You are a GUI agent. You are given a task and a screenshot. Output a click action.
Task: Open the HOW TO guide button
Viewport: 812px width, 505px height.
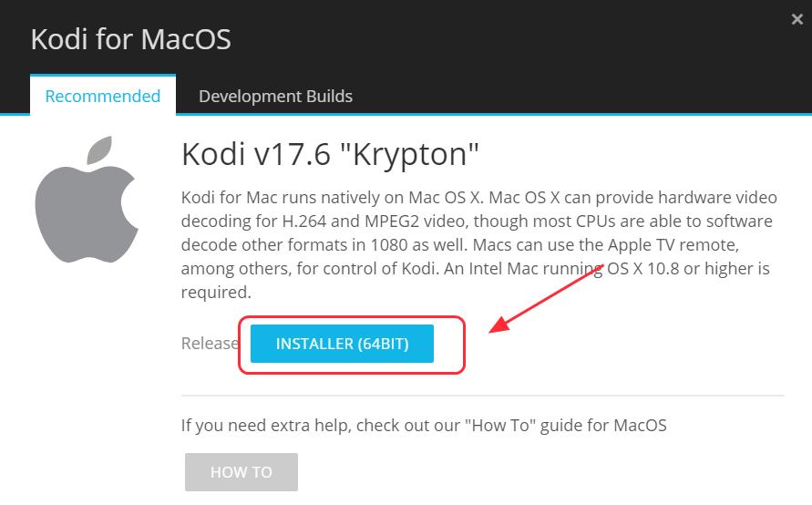242,471
